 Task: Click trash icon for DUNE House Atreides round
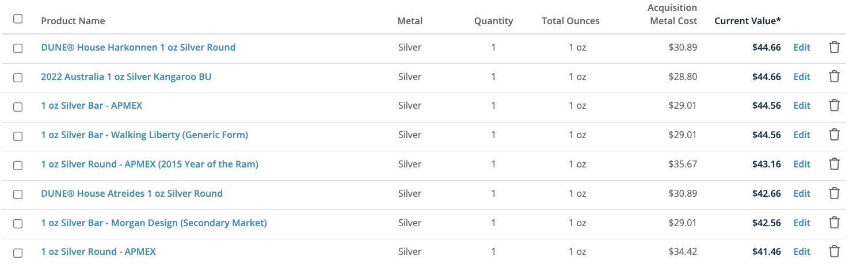834,193
